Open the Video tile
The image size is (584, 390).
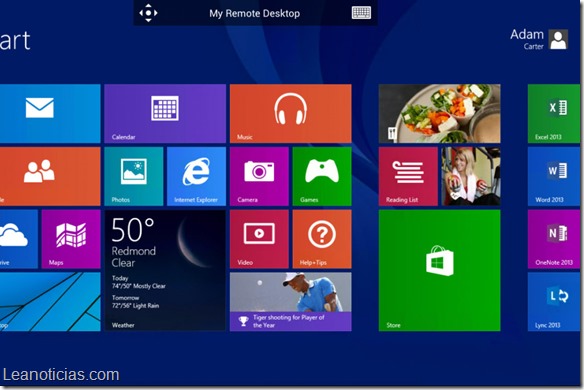click(x=259, y=239)
